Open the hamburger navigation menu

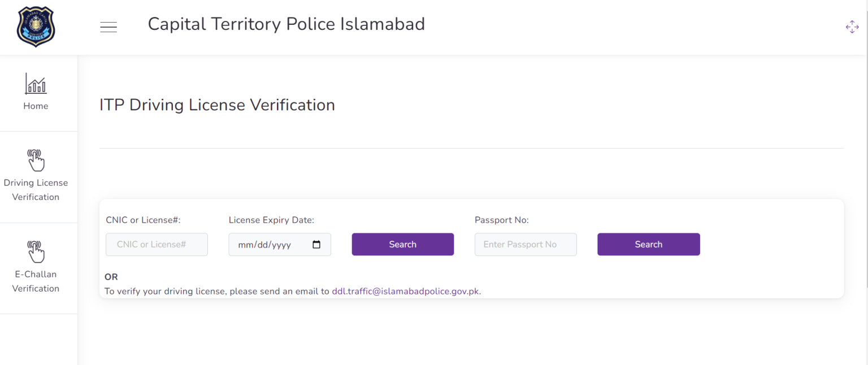tap(108, 27)
